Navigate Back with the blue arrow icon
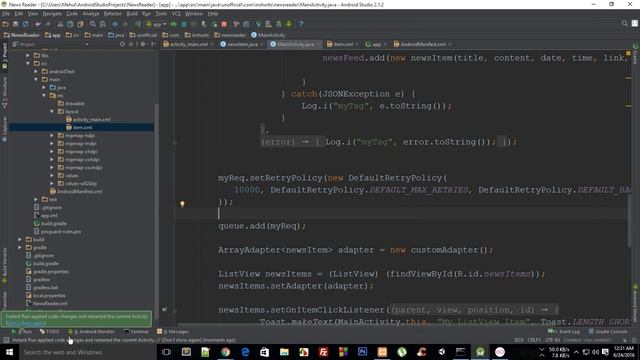The image size is (640, 360). click(x=115, y=24)
